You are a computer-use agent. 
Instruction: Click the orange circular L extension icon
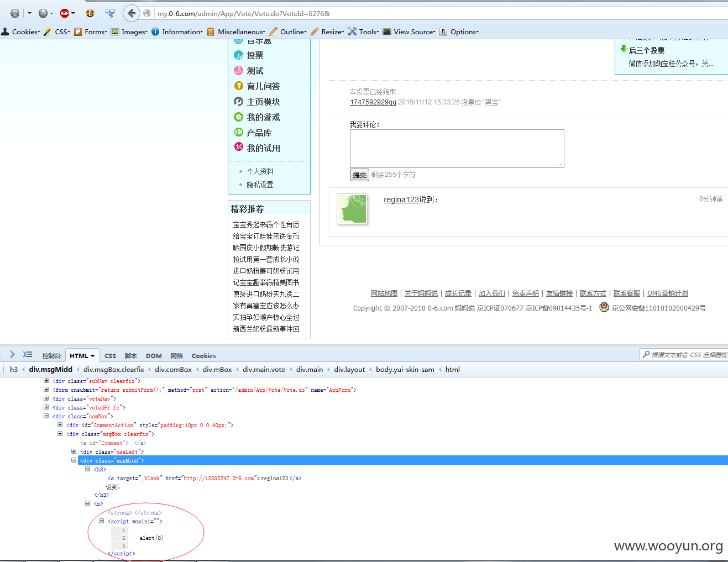90,13
